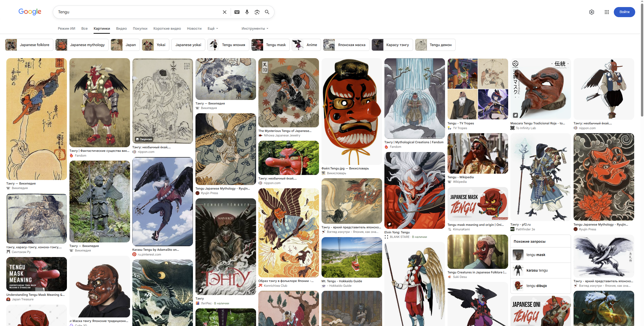Viewport: 644px width, 326px height.
Task: Apply the Yokai filter chip
Action: (x=155, y=45)
